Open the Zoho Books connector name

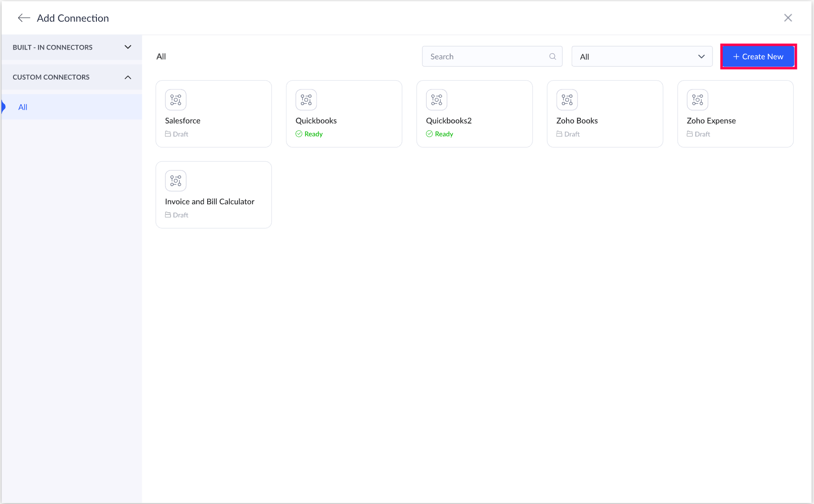click(x=577, y=121)
